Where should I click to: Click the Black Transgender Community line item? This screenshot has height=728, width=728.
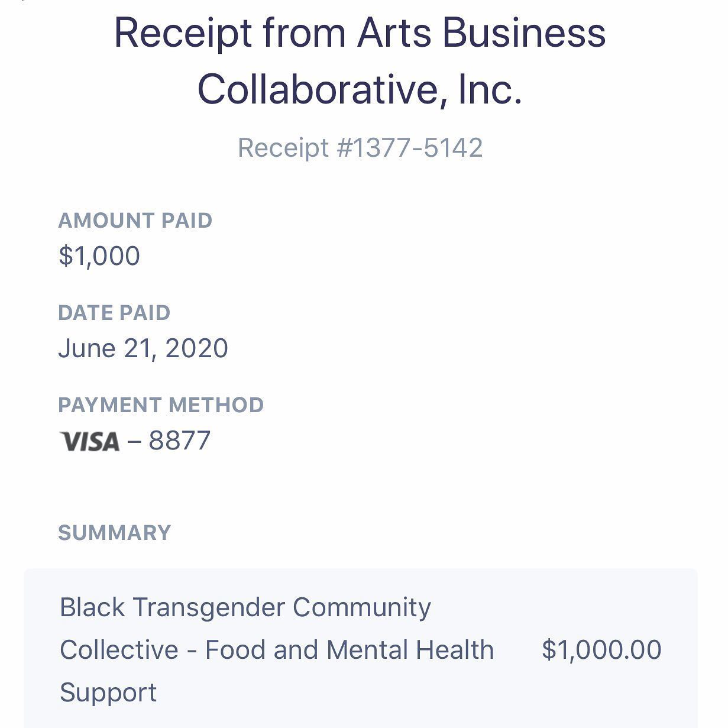click(x=245, y=608)
